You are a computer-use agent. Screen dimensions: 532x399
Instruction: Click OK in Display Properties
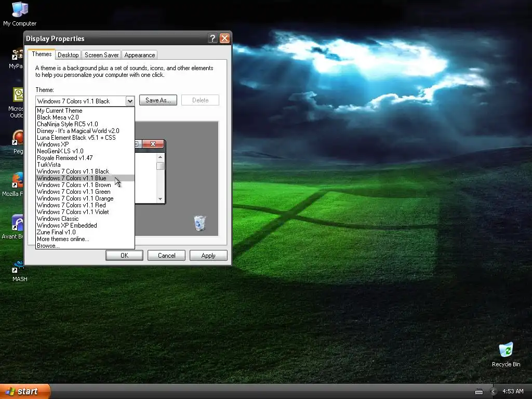124,256
